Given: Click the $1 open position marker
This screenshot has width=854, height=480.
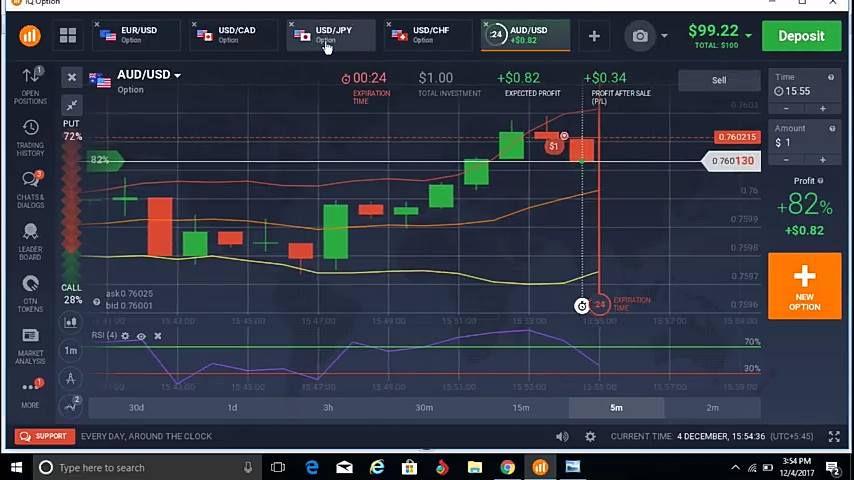Looking at the screenshot, I should click(x=553, y=146).
